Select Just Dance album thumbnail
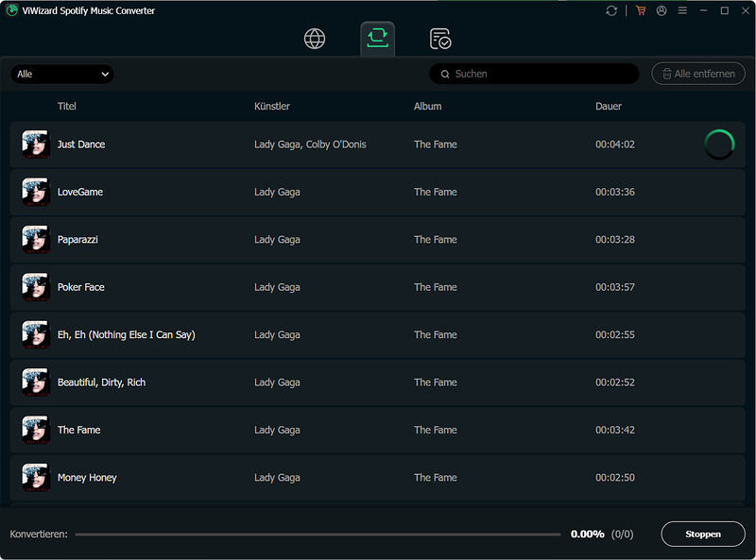This screenshot has height=560, width=756. click(36, 144)
